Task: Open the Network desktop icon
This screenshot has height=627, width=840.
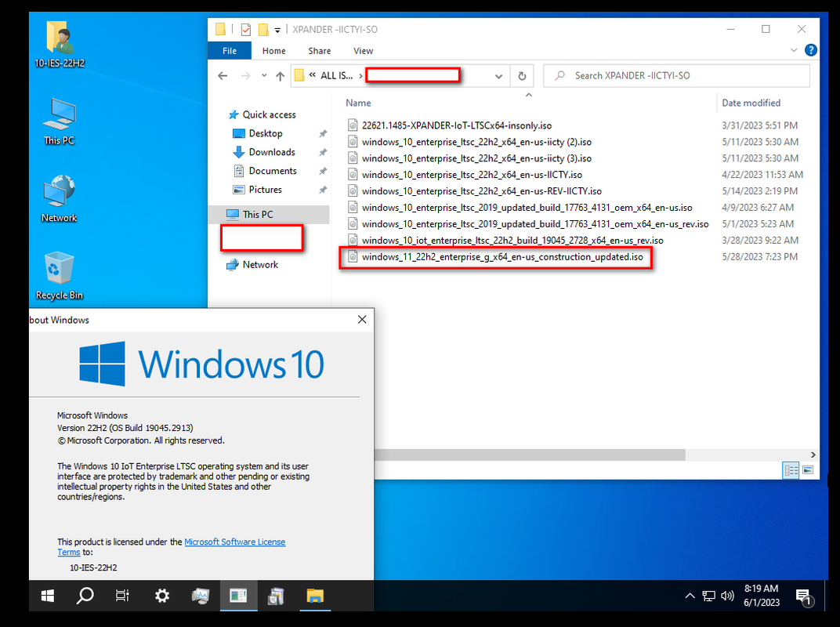Action: [59, 199]
